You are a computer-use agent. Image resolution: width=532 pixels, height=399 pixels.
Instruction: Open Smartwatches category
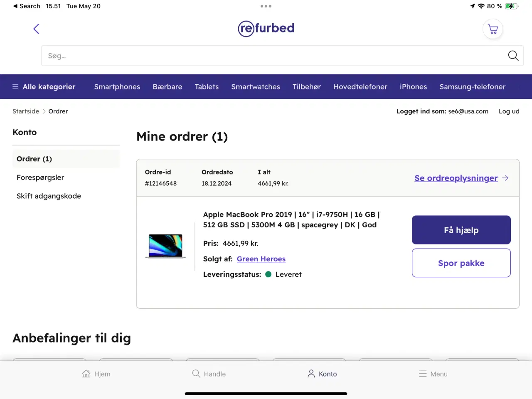click(256, 86)
